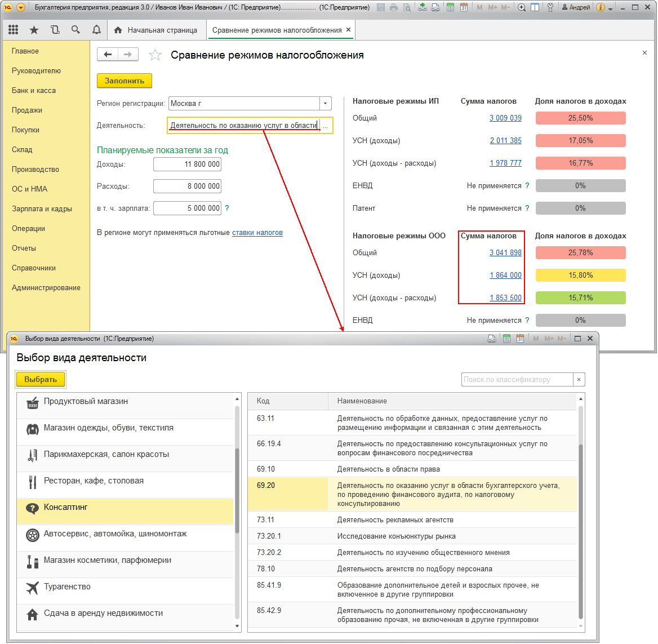Open the ellipsis picker for Деятельность field
The width and height of the screenshot is (658, 644).
tap(325, 126)
